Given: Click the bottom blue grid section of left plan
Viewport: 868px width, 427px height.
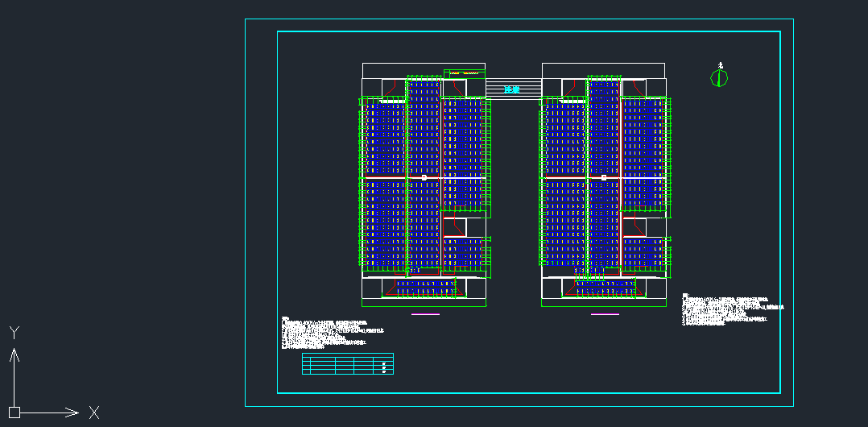Looking at the screenshot, I should (424, 287).
